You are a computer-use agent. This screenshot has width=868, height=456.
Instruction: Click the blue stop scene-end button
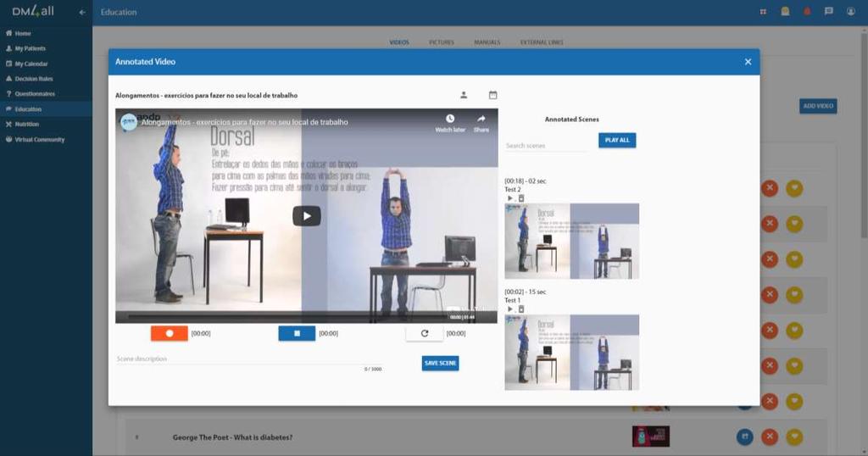click(297, 333)
